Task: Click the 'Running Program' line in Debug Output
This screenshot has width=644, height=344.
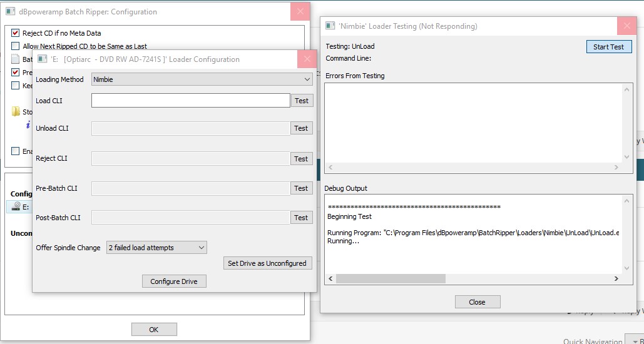Action: click(x=473, y=233)
